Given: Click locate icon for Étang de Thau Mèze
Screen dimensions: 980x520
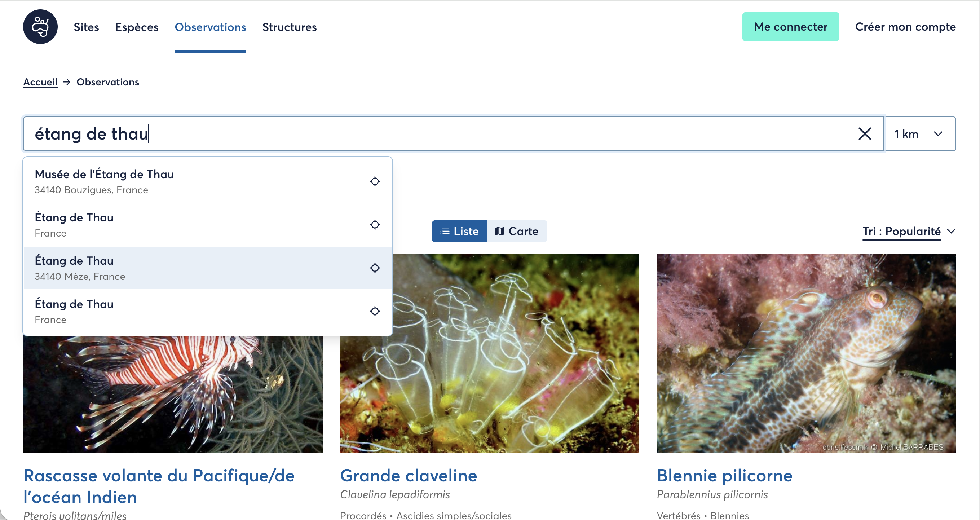Looking at the screenshot, I should click(375, 268).
